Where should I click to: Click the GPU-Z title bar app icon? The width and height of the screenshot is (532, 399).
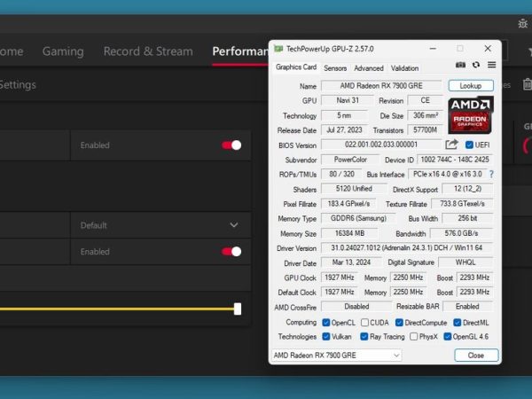[278, 48]
